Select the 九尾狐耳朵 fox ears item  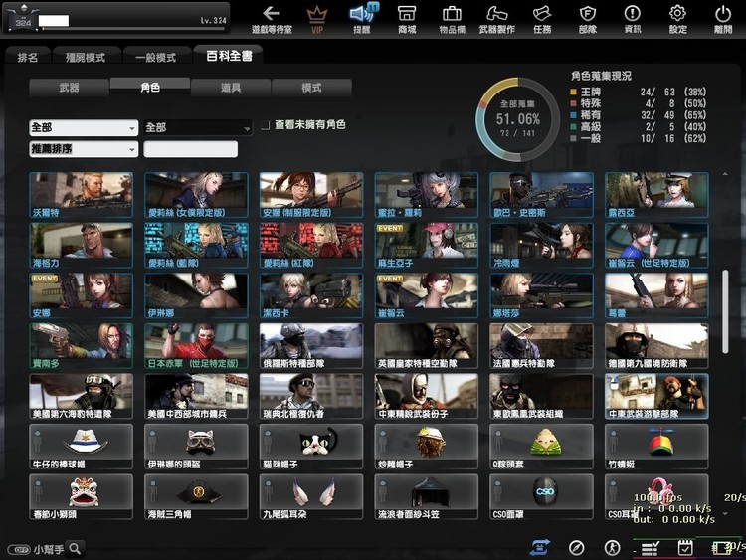[x=311, y=496]
